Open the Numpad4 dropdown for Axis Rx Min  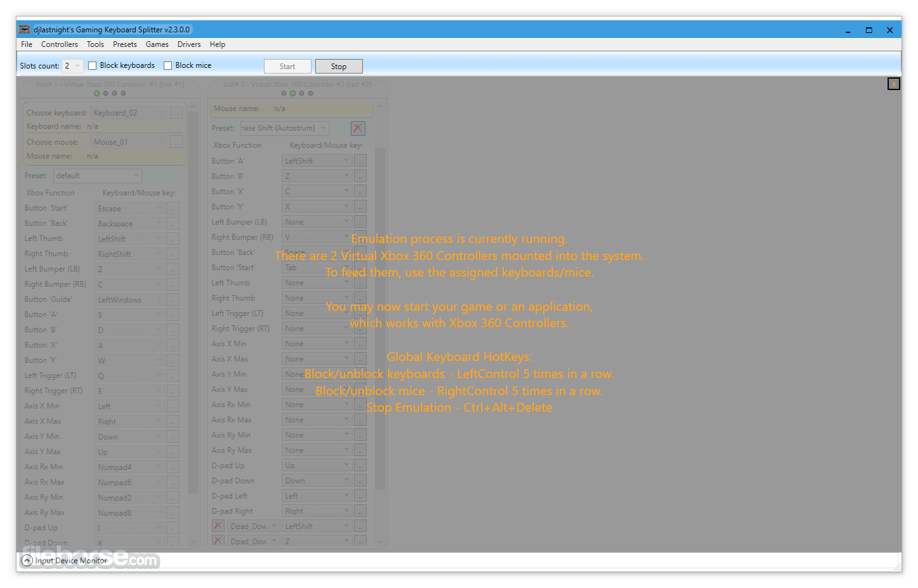tap(129, 467)
